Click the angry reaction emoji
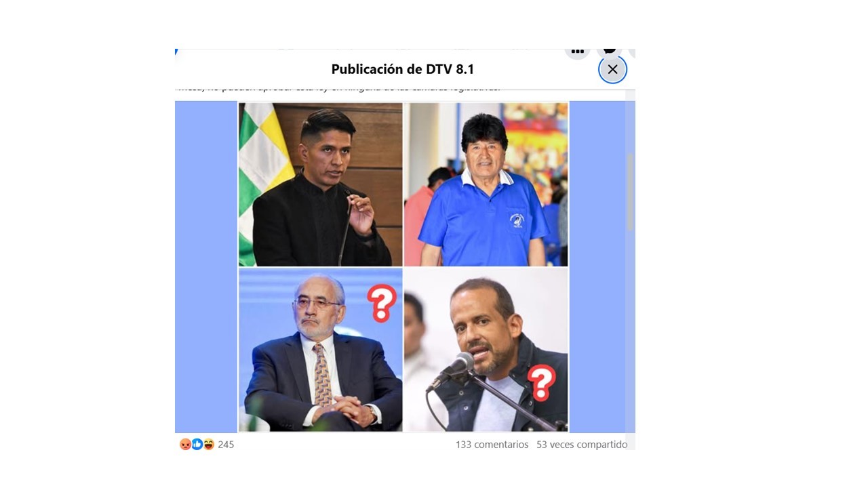The image size is (868, 488). [x=185, y=445]
